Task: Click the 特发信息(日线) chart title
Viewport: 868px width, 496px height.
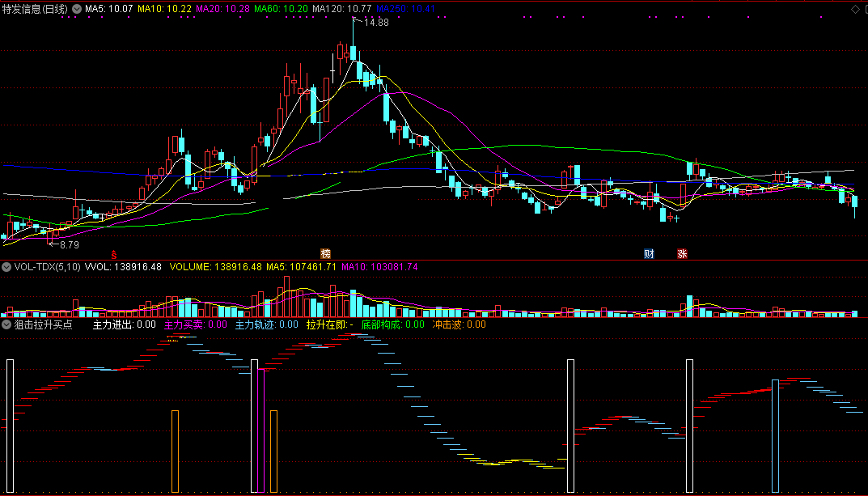Action: click(x=35, y=9)
